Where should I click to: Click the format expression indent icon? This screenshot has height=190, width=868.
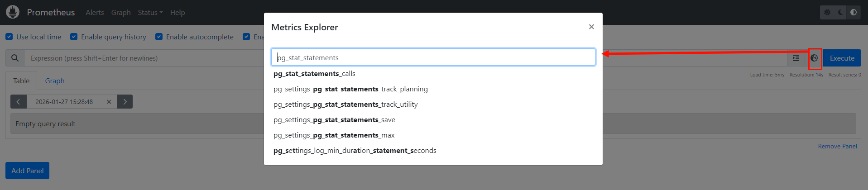pyautogui.click(x=796, y=58)
